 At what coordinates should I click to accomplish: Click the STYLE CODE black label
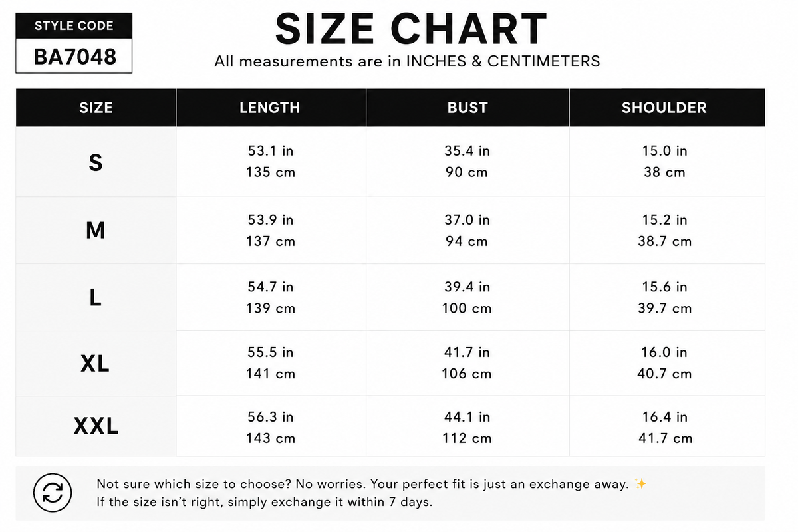[x=74, y=26]
